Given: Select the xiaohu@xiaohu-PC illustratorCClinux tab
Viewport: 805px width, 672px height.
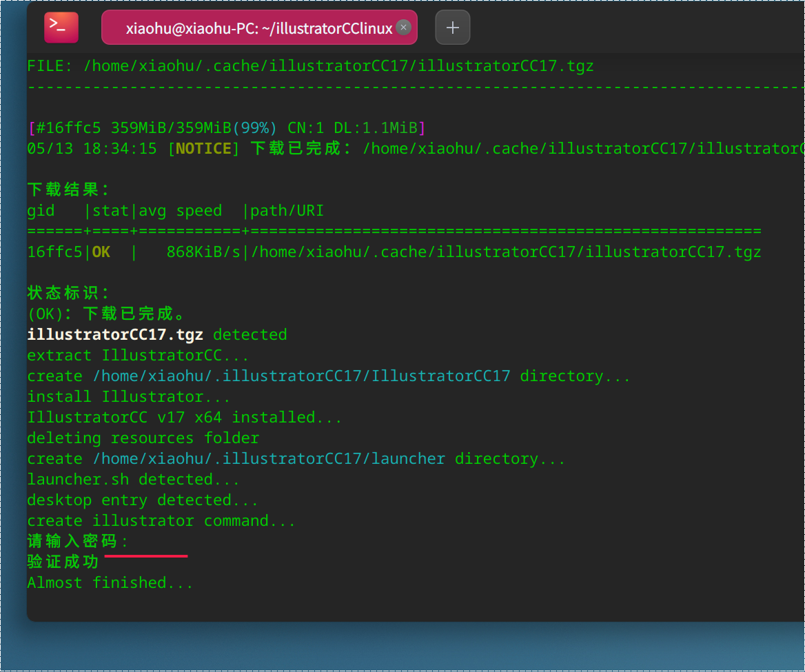Looking at the screenshot, I should click(259, 27).
